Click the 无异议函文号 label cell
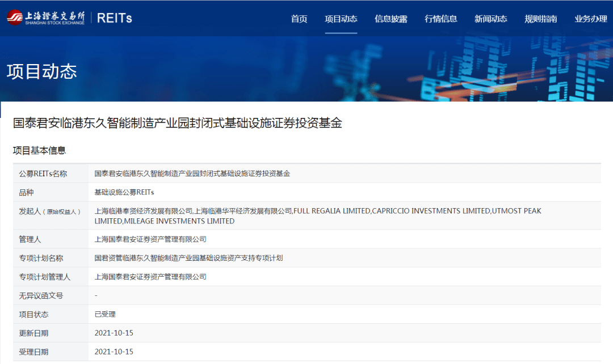 click(51, 295)
